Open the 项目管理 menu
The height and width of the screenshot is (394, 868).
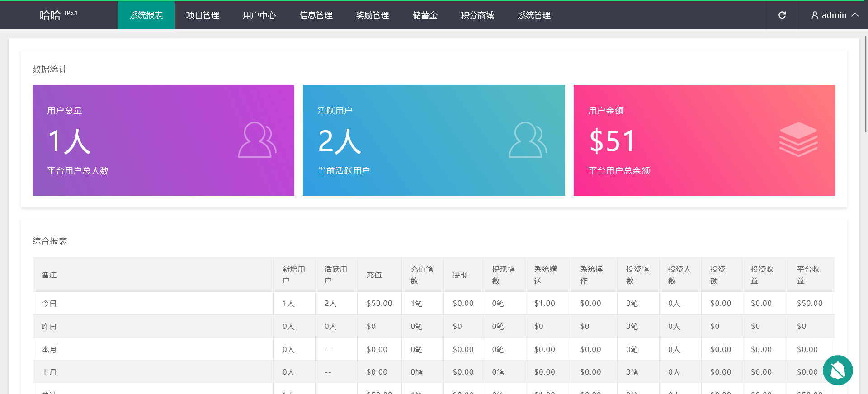203,15
